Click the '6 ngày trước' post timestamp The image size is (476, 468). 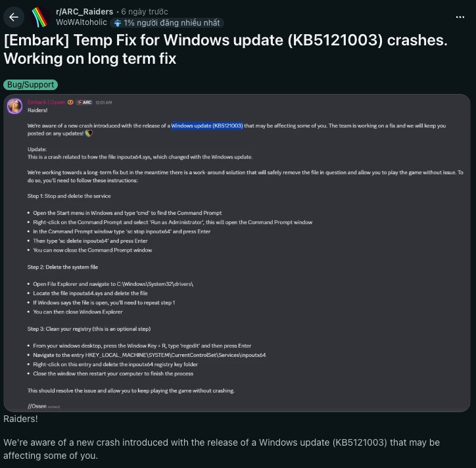coord(145,12)
